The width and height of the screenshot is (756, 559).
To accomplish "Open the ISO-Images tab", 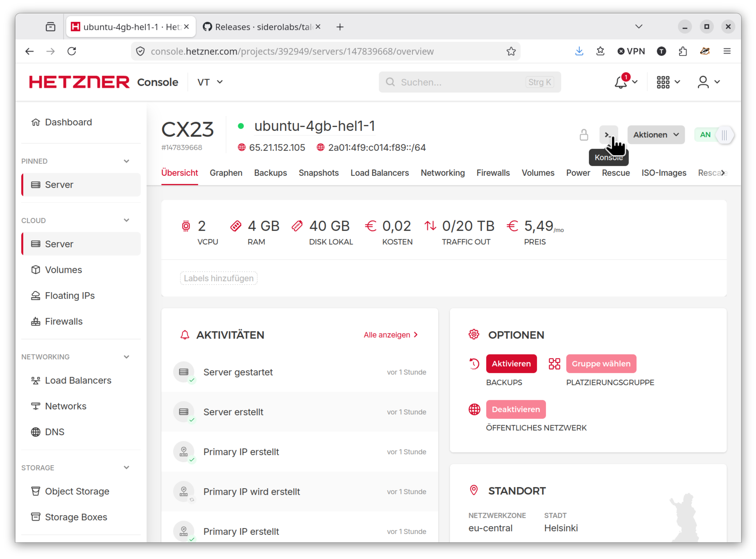I will coord(664,173).
